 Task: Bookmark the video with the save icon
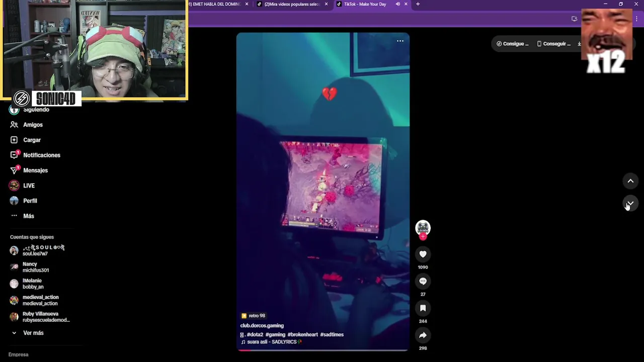coord(423,308)
